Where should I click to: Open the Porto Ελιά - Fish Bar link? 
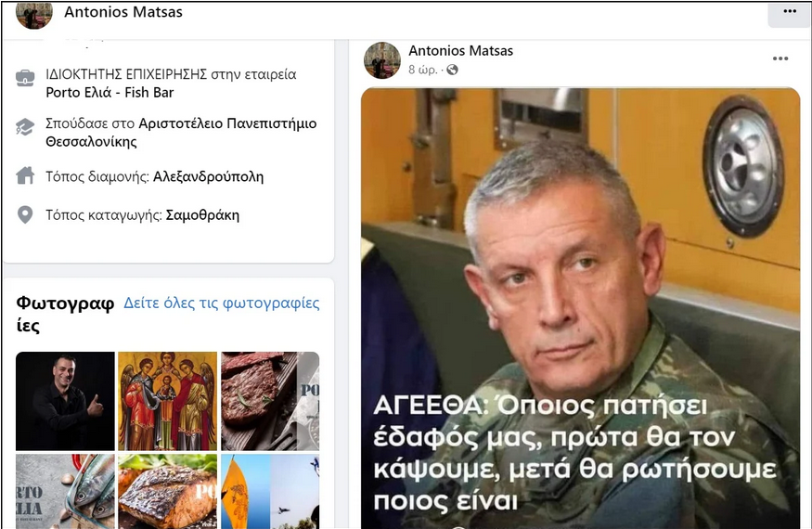coord(110,92)
